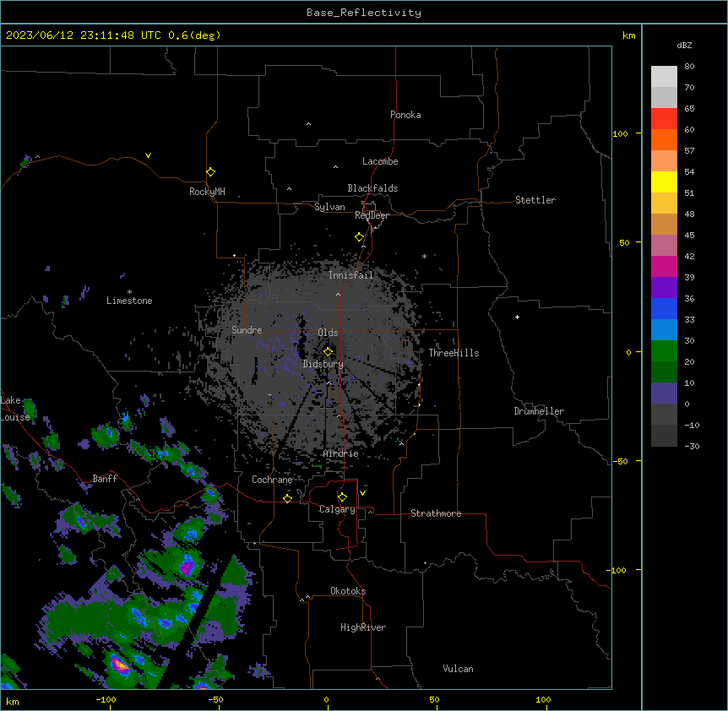Click the Stettler city label
728x711 pixels.
pyautogui.click(x=535, y=200)
